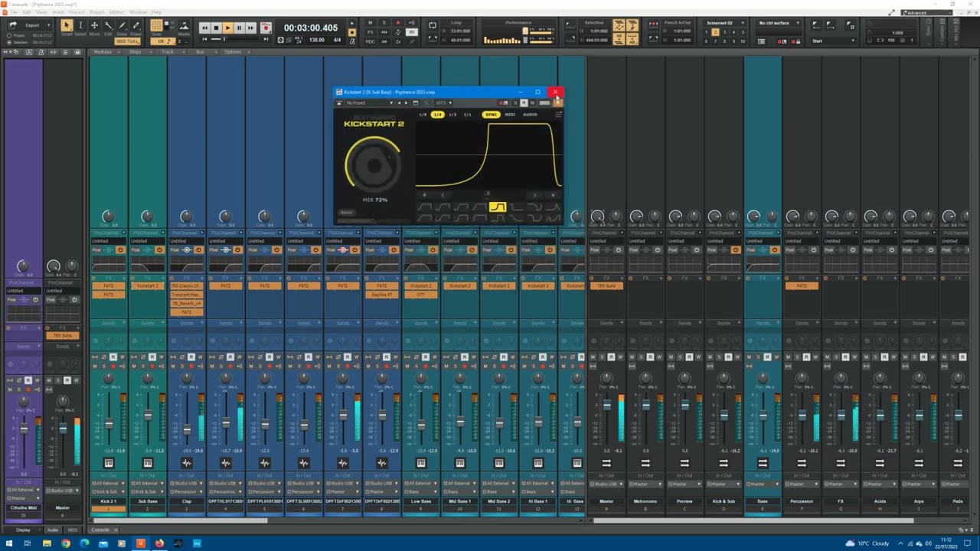
Task: Click the Master bus volume fader
Action: pyautogui.click(x=607, y=406)
